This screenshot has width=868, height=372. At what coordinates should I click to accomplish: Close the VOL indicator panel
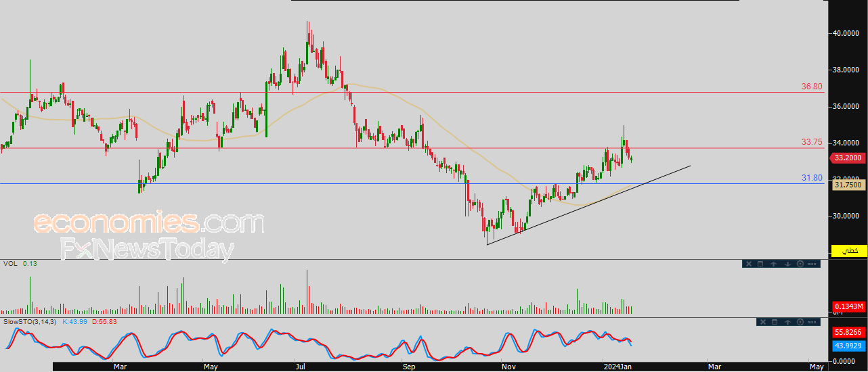pyautogui.click(x=749, y=264)
